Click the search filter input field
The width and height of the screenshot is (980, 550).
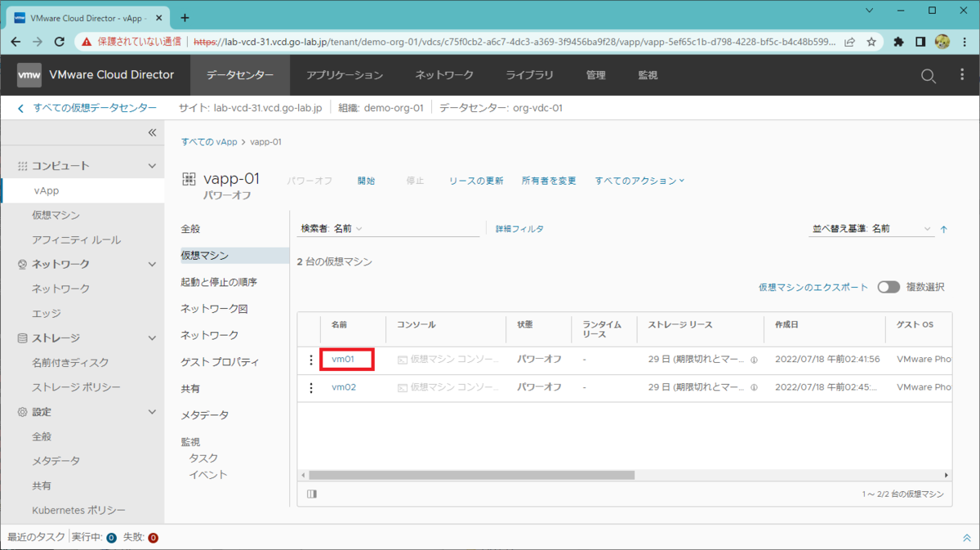pos(423,229)
